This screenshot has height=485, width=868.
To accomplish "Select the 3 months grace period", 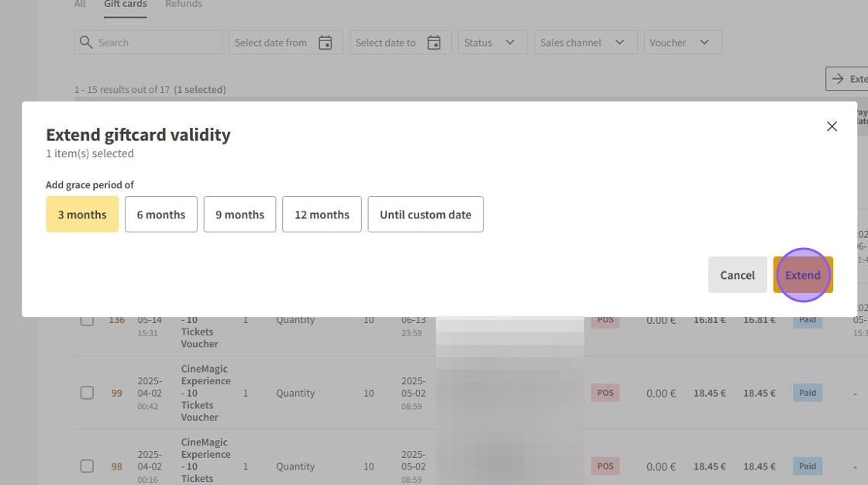I will [82, 214].
